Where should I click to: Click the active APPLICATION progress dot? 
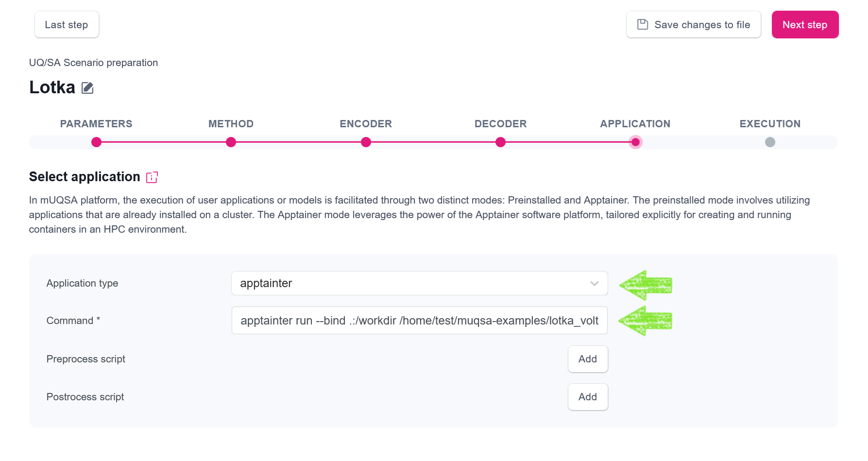[x=635, y=142]
